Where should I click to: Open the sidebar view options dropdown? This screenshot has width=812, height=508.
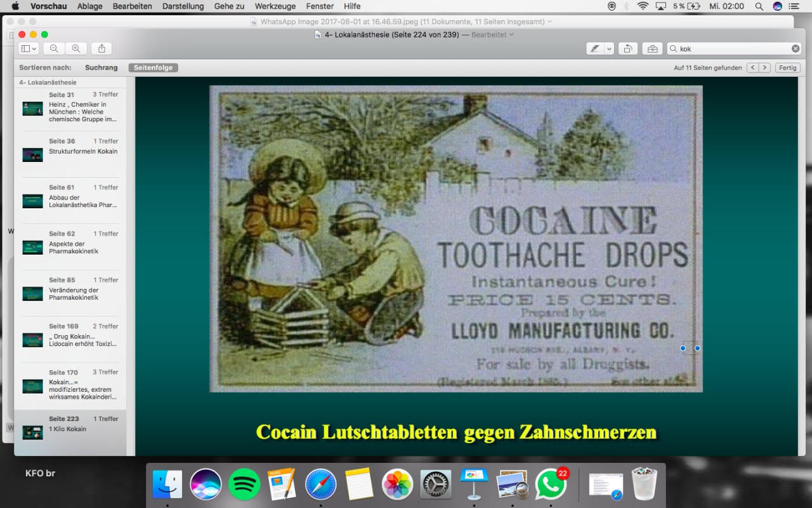pos(29,48)
